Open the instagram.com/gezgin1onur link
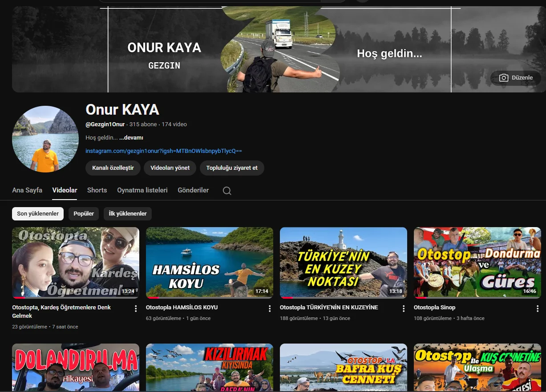Image resolution: width=546 pixels, height=392 pixels. [x=164, y=151]
